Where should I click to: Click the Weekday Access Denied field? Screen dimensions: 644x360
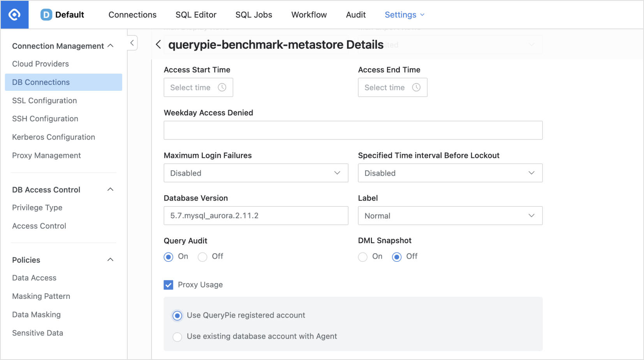[353, 130]
